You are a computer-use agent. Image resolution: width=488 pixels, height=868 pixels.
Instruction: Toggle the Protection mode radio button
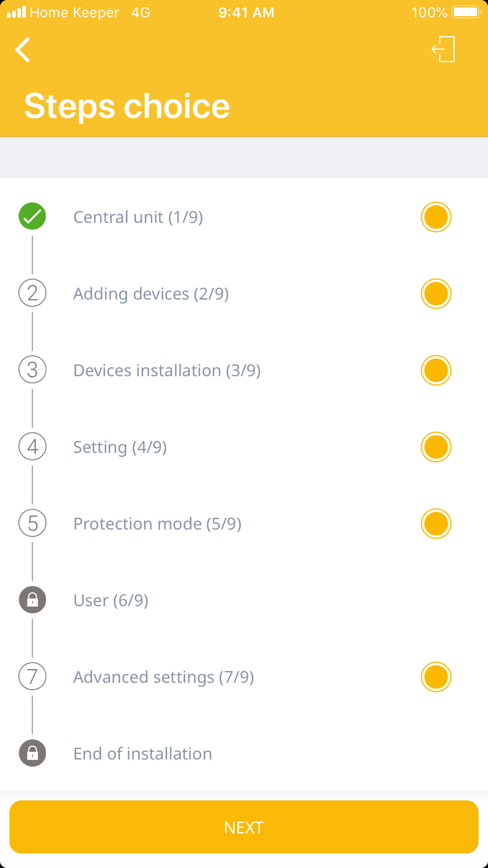[436, 524]
